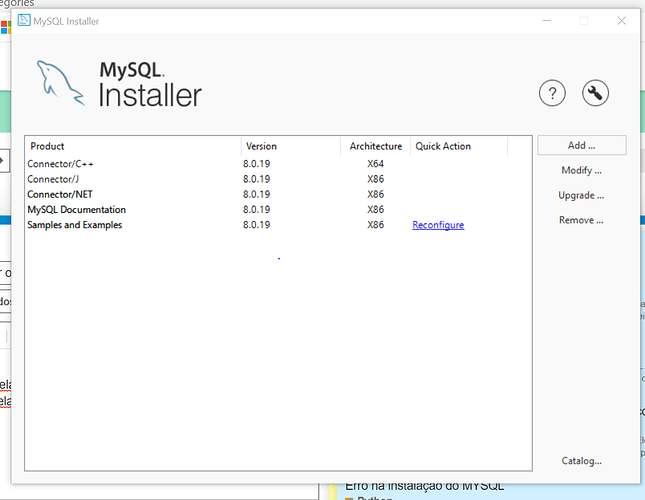Select the Connector/C++ row
Screen dimensions: 645x500
pyautogui.click(x=278, y=164)
